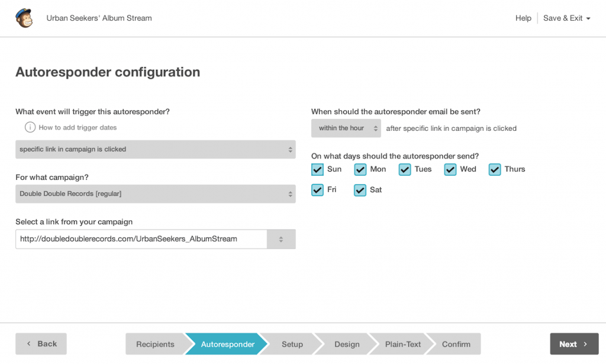This screenshot has width=606, height=364.
Task: Toggle the Mon checkbox
Action: (360, 170)
